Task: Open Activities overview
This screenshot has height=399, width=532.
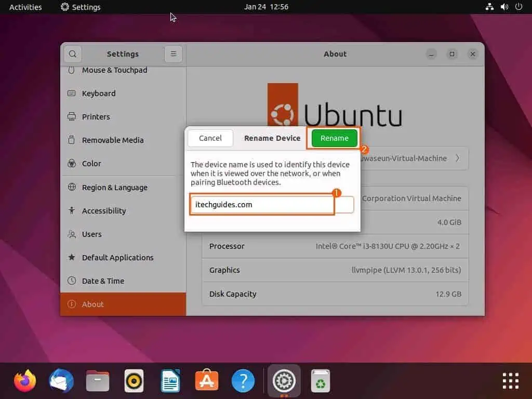Action: click(x=25, y=7)
